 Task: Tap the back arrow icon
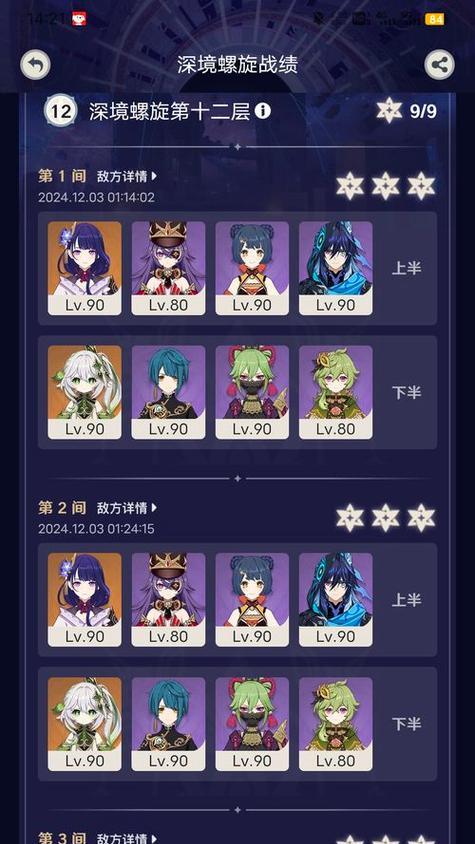36,65
